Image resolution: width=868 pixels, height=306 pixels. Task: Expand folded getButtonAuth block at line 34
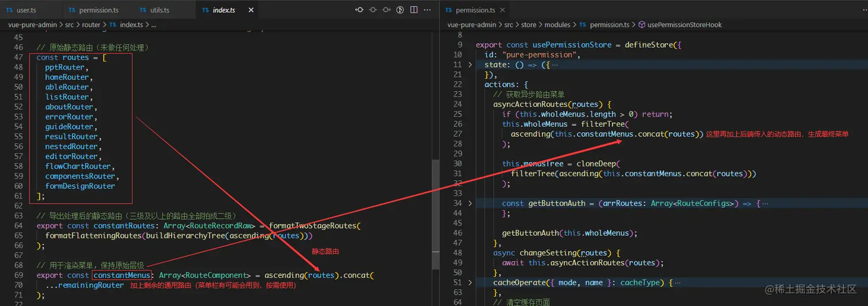470,203
